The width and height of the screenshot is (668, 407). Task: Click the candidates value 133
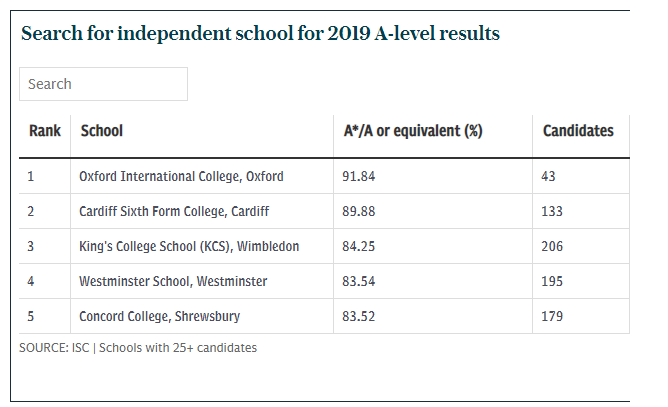(552, 211)
